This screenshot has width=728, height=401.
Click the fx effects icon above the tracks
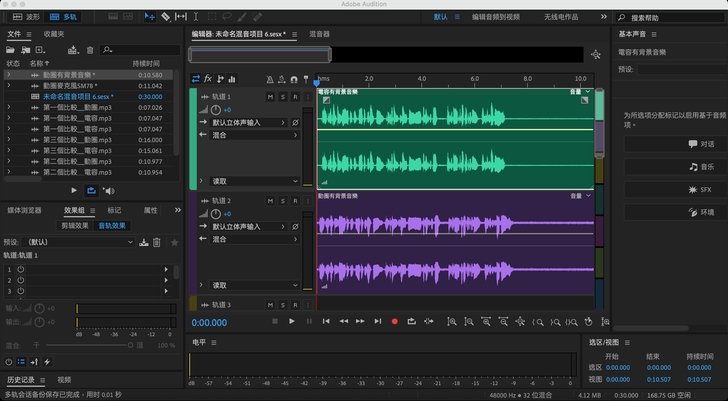coord(208,79)
